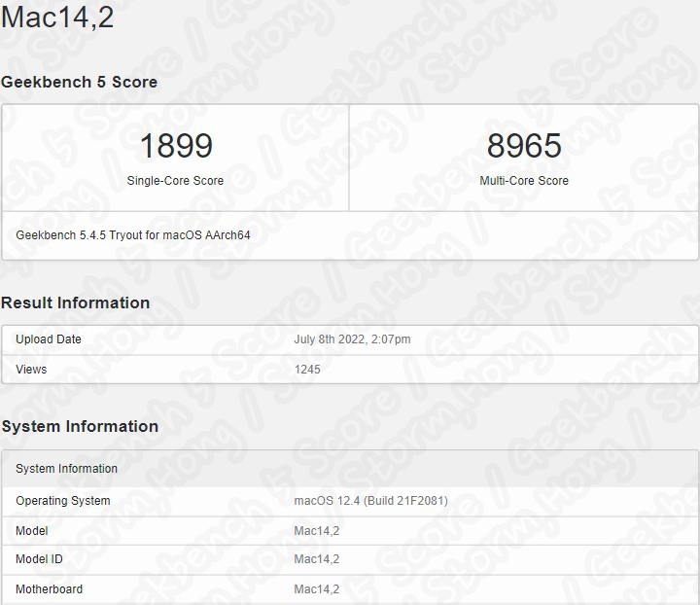Select the Mac14,2 value in Model ID row
This screenshot has width=700, height=605.
tap(317, 559)
